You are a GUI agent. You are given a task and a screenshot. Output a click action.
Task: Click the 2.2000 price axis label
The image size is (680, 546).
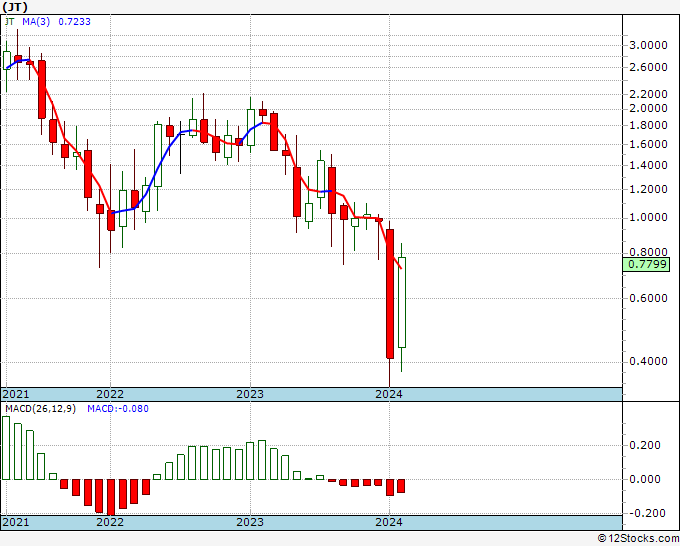click(x=648, y=94)
